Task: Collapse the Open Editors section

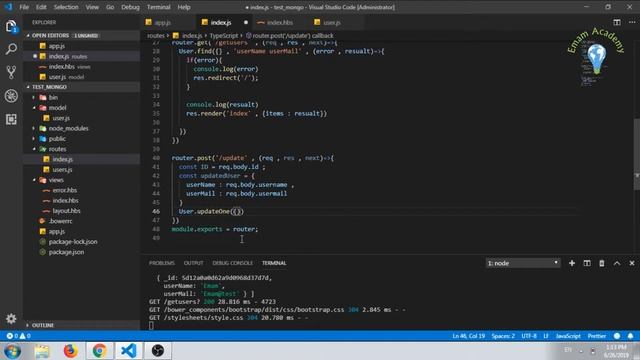Action: tap(82, 36)
